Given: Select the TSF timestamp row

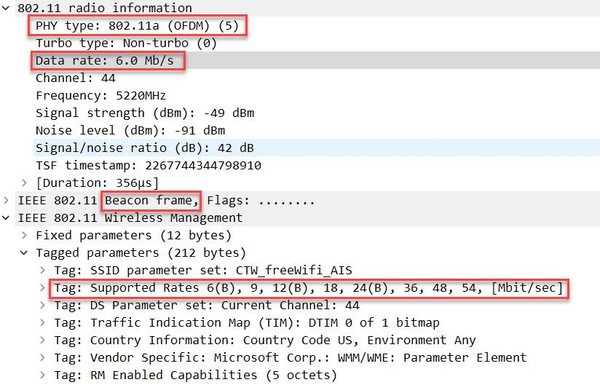Looking at the screenshot, I should click(148, 166).
